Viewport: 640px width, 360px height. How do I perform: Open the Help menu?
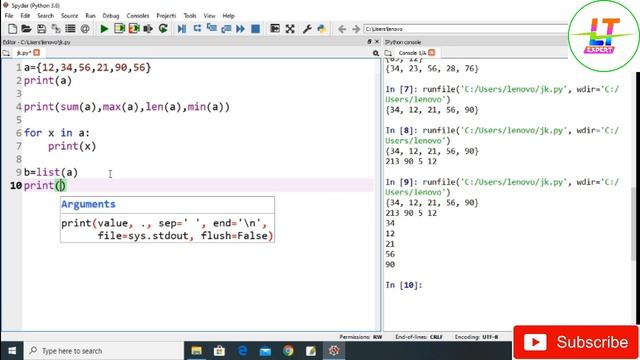229,16
